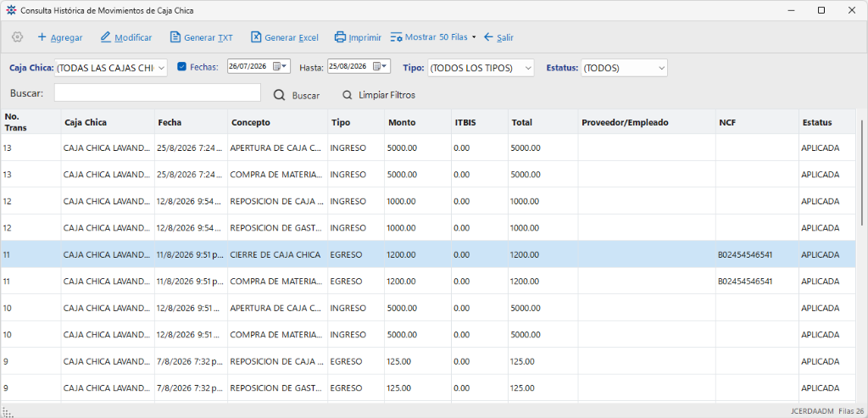Focus the Buscar text input field
Screen dimensions: 868x418
pos(157,92)
